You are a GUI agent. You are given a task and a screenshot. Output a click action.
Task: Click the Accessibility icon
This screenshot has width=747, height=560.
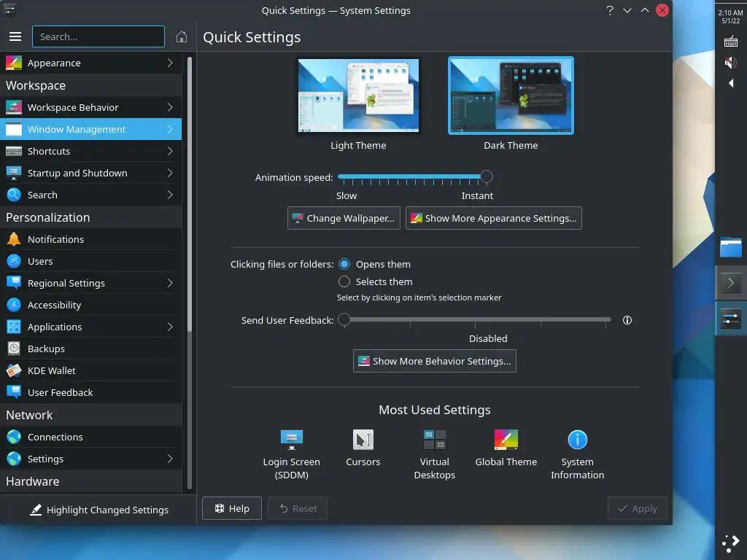point(13,305)
